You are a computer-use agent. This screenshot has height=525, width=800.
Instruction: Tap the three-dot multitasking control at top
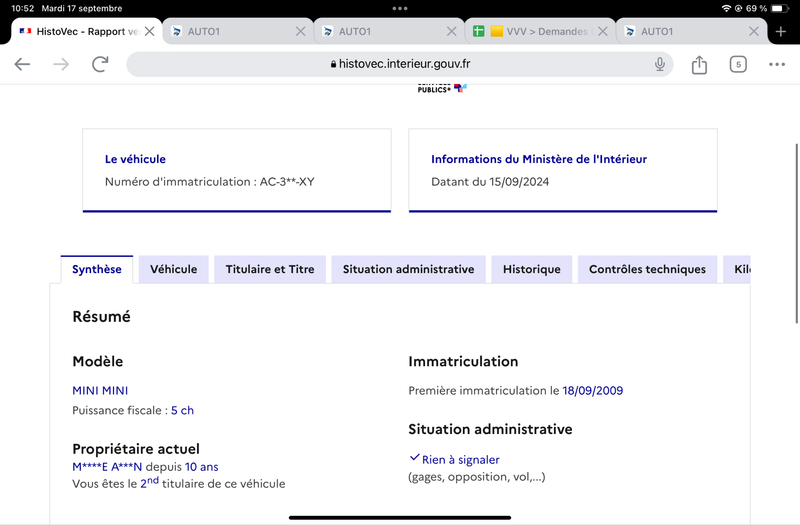pos(400,9)
